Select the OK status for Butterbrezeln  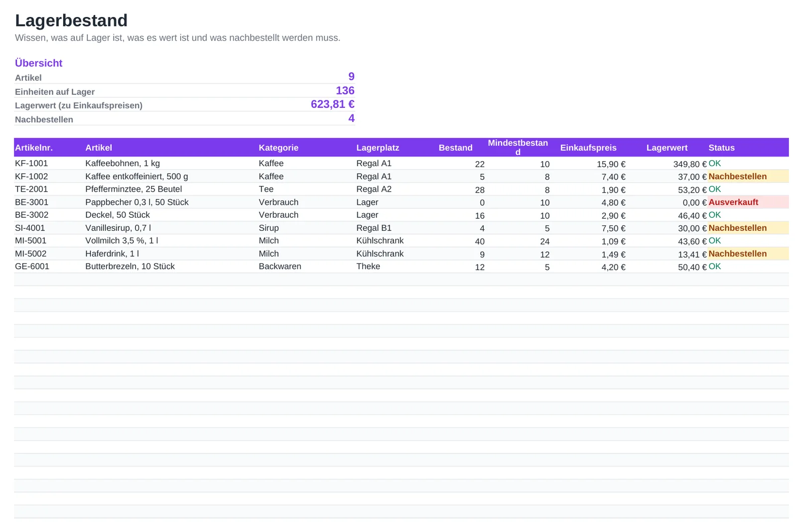coord(715,267)
